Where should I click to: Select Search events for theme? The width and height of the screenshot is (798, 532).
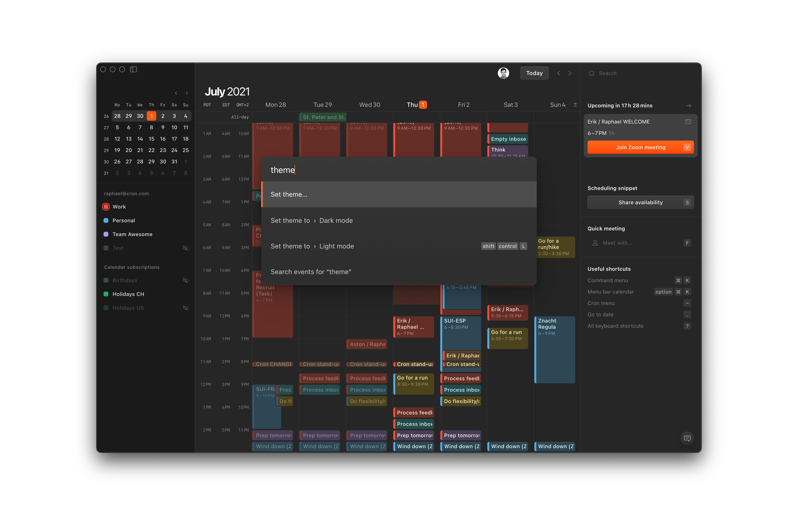pyautogui.click(x=311, y=271)
